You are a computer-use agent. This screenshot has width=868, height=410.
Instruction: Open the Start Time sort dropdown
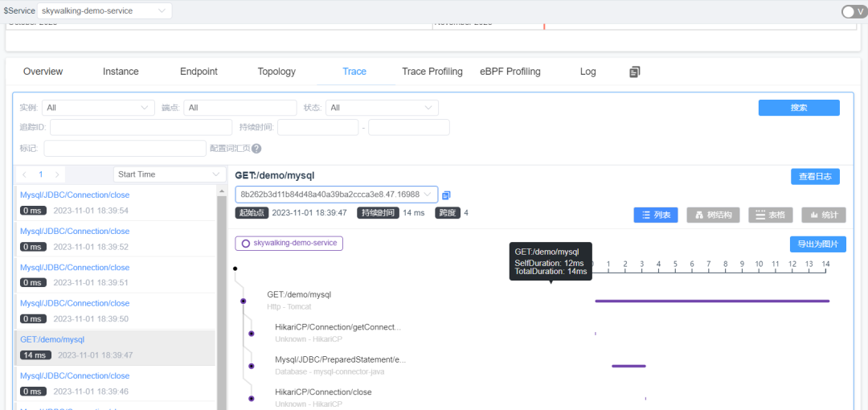coord(170,174)
